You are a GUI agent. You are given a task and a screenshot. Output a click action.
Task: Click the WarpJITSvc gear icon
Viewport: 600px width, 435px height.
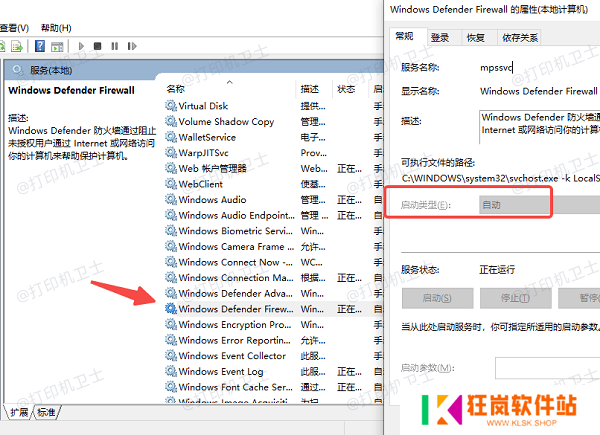pos(171,153)
